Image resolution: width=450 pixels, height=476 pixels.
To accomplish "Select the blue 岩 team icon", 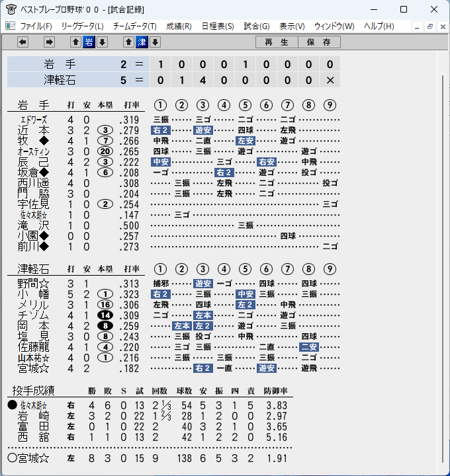I will pos(89,42).
